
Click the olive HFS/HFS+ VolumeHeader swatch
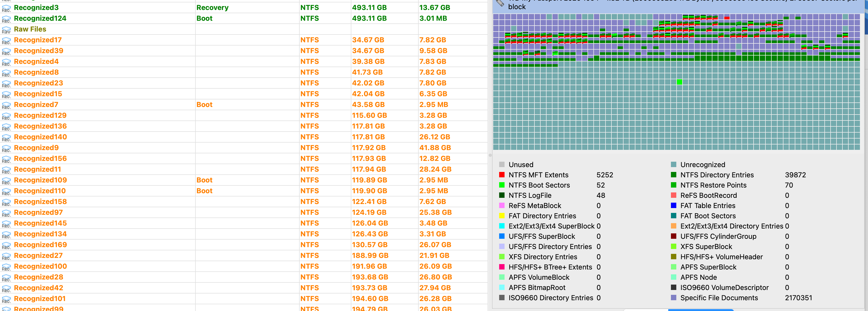674,257
